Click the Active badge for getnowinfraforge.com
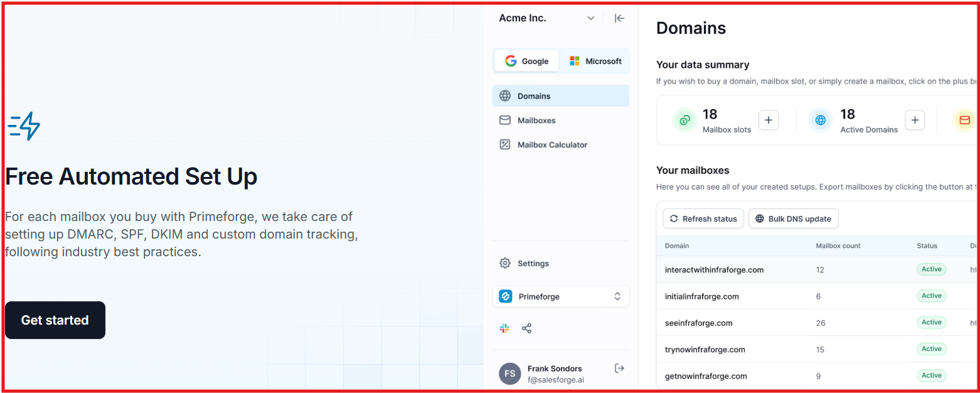Viewport: 980px width, 393px height. pyautogui.click(x=932, y=375)
